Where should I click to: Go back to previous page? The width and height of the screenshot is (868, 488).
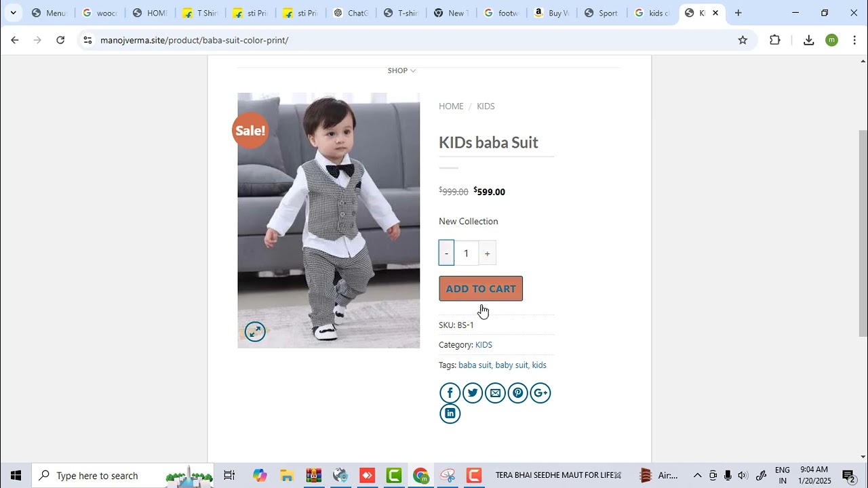[x=15, y=40]
